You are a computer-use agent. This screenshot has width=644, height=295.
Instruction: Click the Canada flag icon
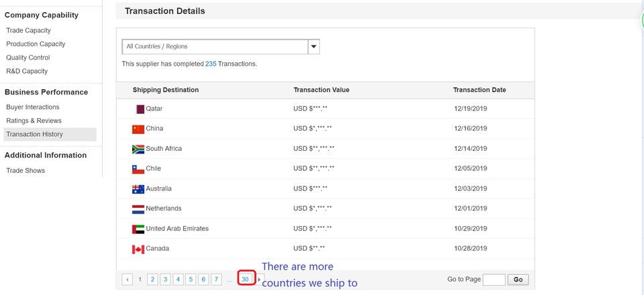(x=138, y=249)
